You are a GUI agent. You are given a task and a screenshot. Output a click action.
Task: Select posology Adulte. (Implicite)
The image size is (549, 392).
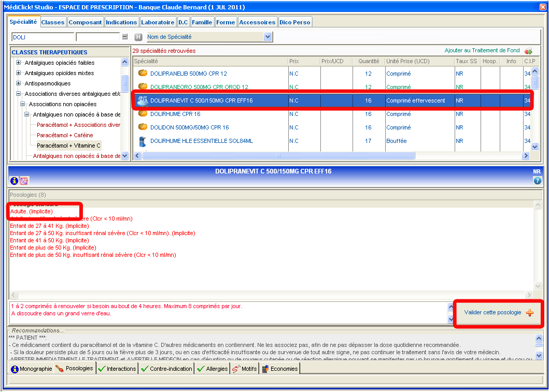pyautogui.click(x=32, y=212)
